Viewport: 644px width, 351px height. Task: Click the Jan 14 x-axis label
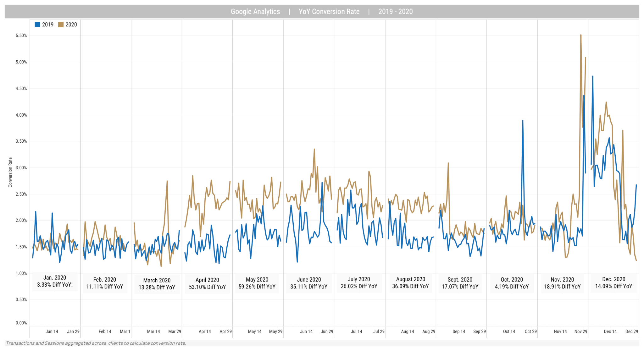52,332
